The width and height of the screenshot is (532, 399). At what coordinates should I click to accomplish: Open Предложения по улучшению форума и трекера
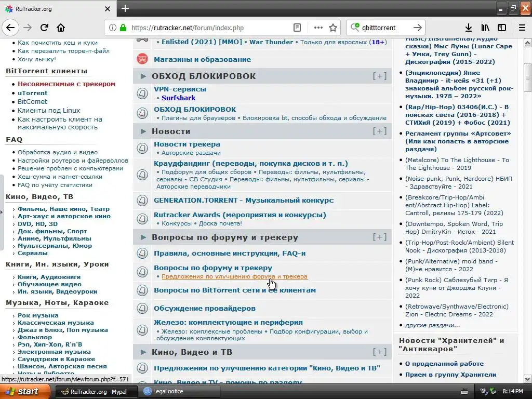pyautogui.click(x=234, y=276)
